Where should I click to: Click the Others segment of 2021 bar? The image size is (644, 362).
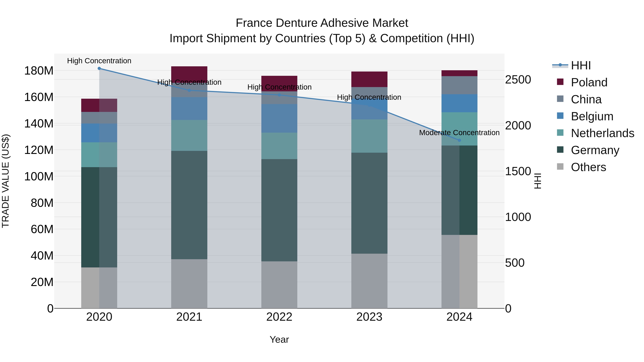point(189,284)
